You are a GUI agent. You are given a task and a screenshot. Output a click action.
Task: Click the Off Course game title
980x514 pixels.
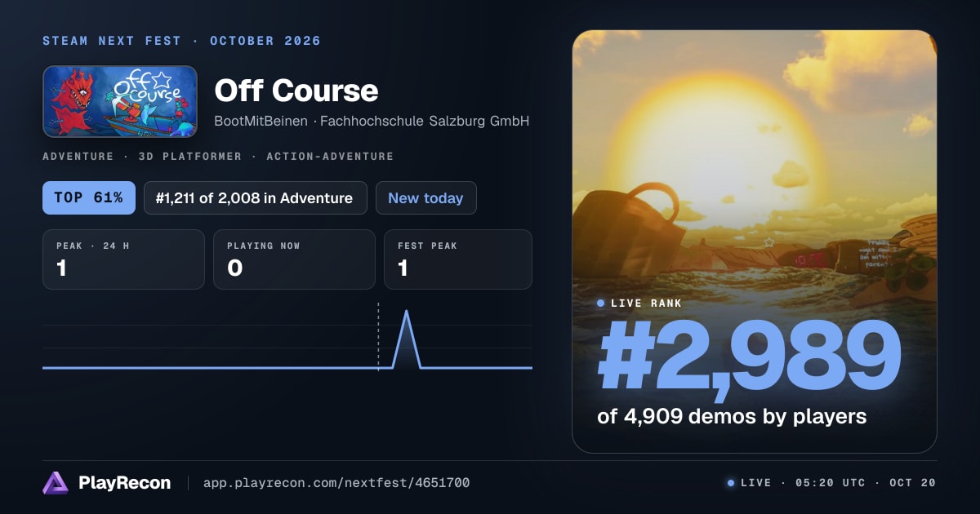(x=296, y=90)
